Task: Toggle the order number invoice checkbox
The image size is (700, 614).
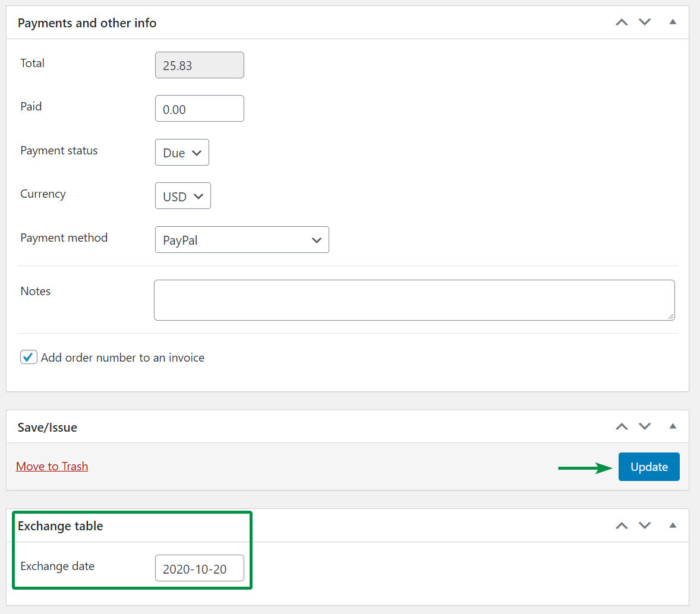Action: tap(28, 357)
